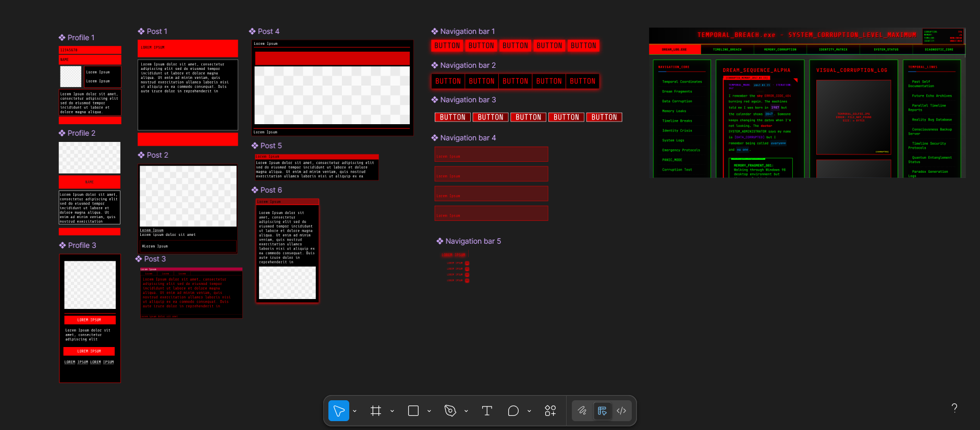Switch to Dev Mode
This screenshot has height=430, width=980.
coord(621,411)
